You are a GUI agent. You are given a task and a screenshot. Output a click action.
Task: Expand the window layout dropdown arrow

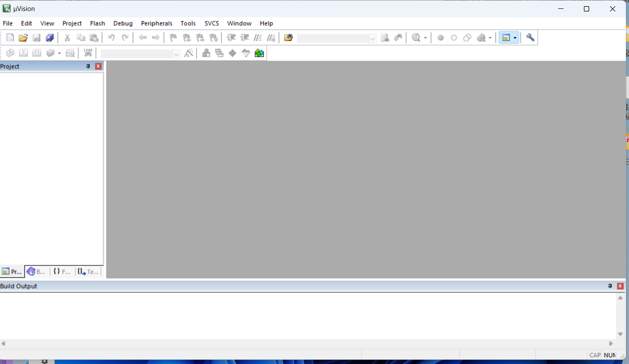click(515, 38)
